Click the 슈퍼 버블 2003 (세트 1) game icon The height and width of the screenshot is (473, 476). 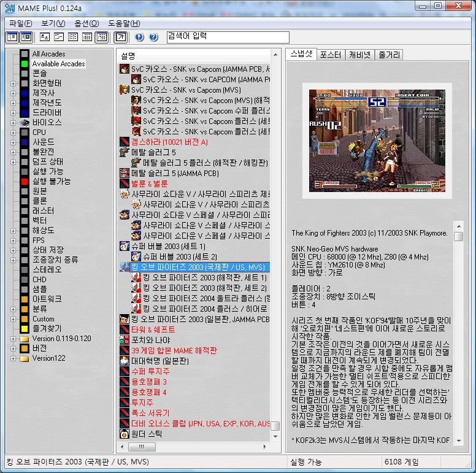click(x=125, y=246)
